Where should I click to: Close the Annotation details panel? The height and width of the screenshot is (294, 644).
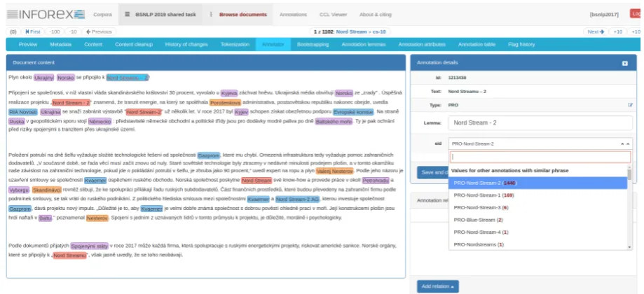[x=624, y=63]
